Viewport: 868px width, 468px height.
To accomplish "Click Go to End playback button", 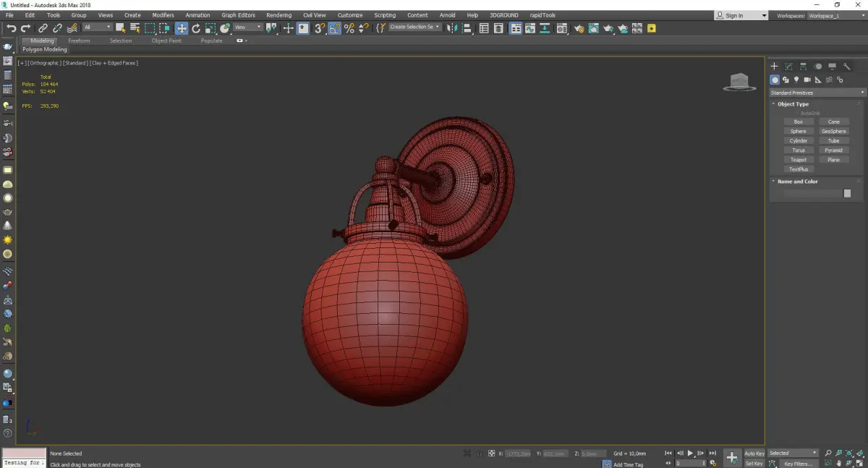I will coord(712,453).
